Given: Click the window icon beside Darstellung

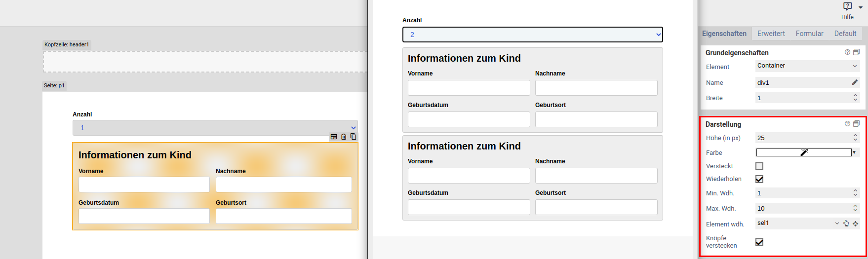Looking at the screenshot, I should pos(856,124).
